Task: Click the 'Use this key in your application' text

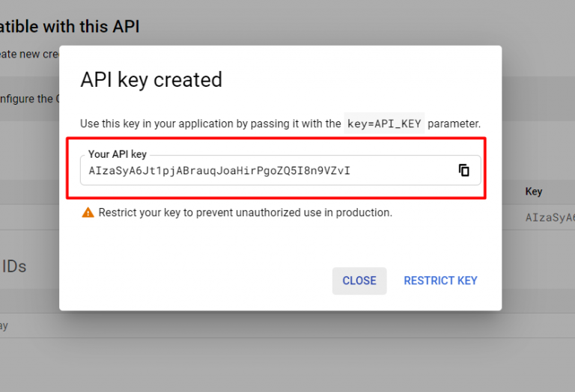Action: pos(210,124)
